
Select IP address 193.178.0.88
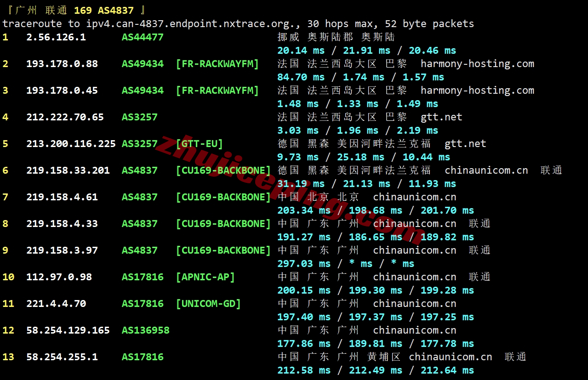[x=62, y=64]
